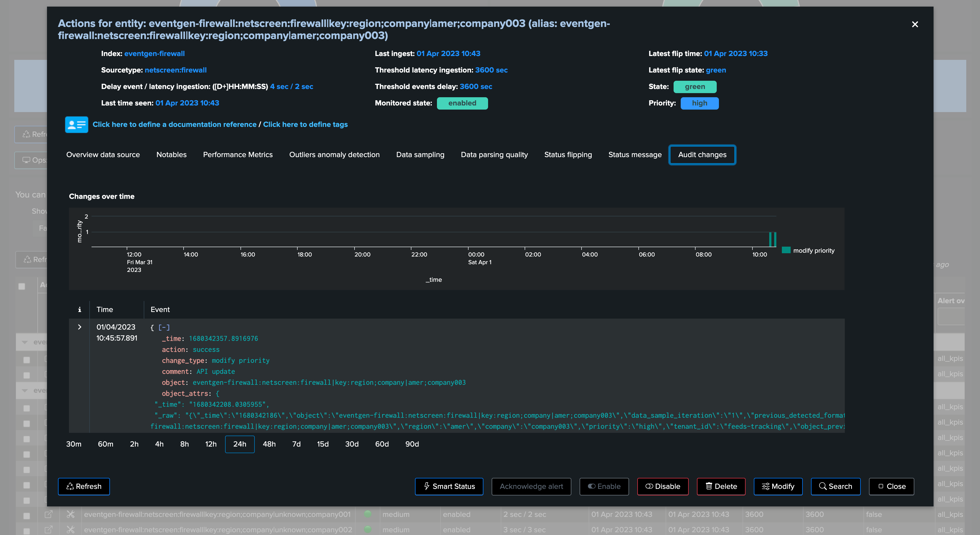
Task: Open the Modify options
Action: tap(778, 486)
